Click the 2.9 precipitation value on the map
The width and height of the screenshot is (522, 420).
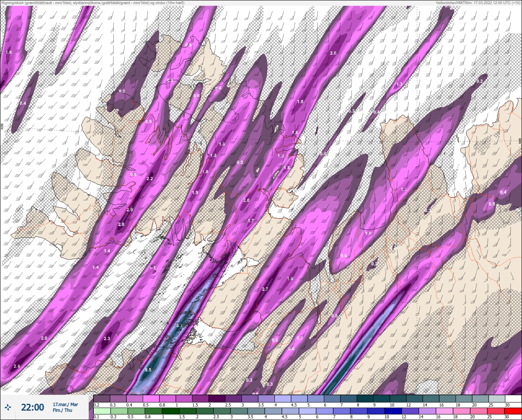(130, 210)
